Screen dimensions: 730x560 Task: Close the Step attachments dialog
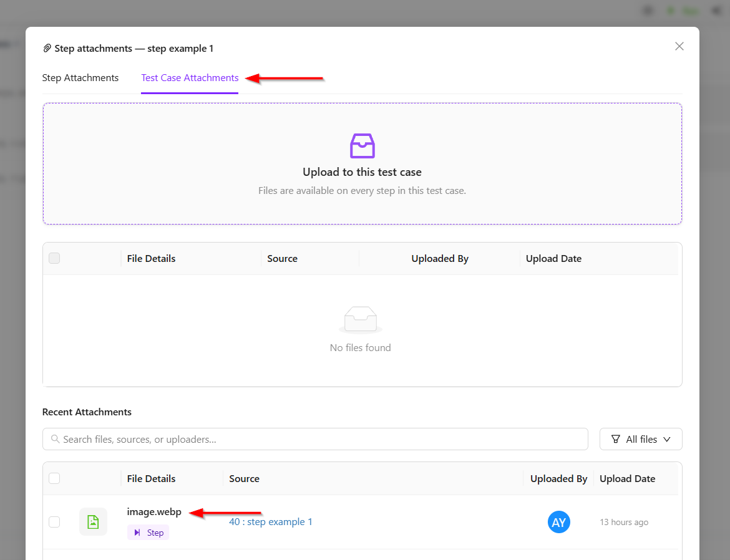click(x=679, y=46)
